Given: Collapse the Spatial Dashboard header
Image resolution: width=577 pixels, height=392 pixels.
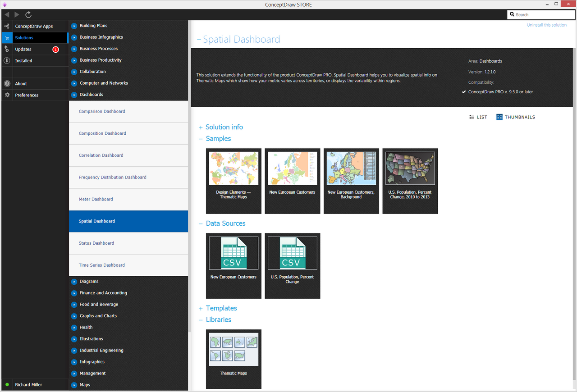Looking at the screenshot, I should coord(199,40).
